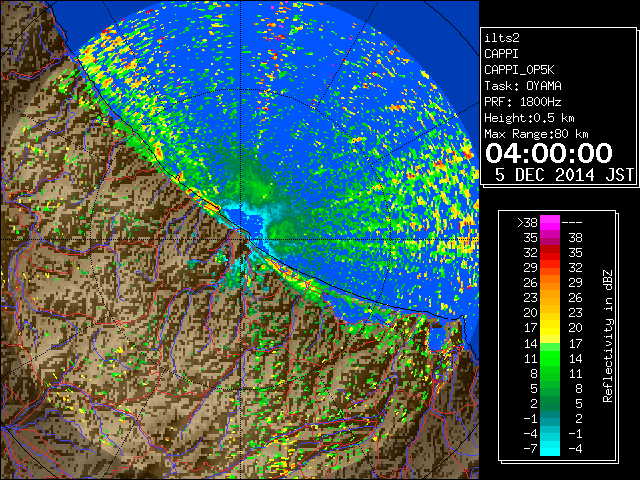Pick the dark green 2–5 dBZ band
Viewport: 640px width, 480px height.
point(550,403)
